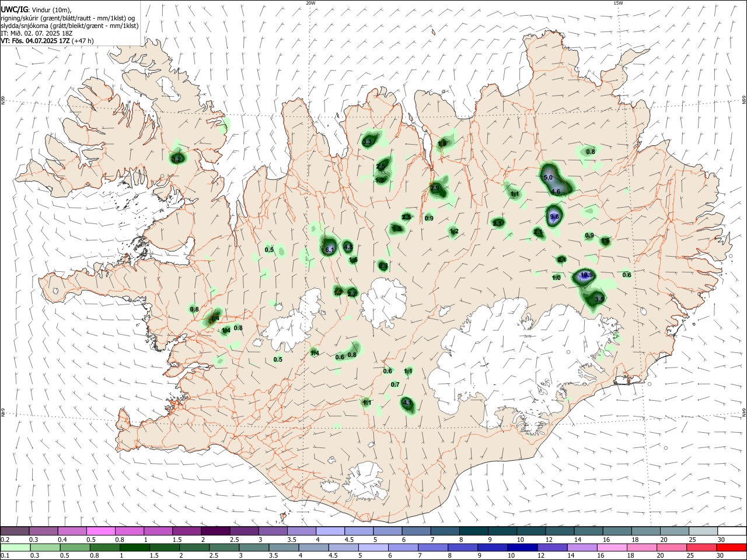Click the crimson 25 swatch in lower legend
The height and width of the screenshot is (560, 747).
coord(702,548)
